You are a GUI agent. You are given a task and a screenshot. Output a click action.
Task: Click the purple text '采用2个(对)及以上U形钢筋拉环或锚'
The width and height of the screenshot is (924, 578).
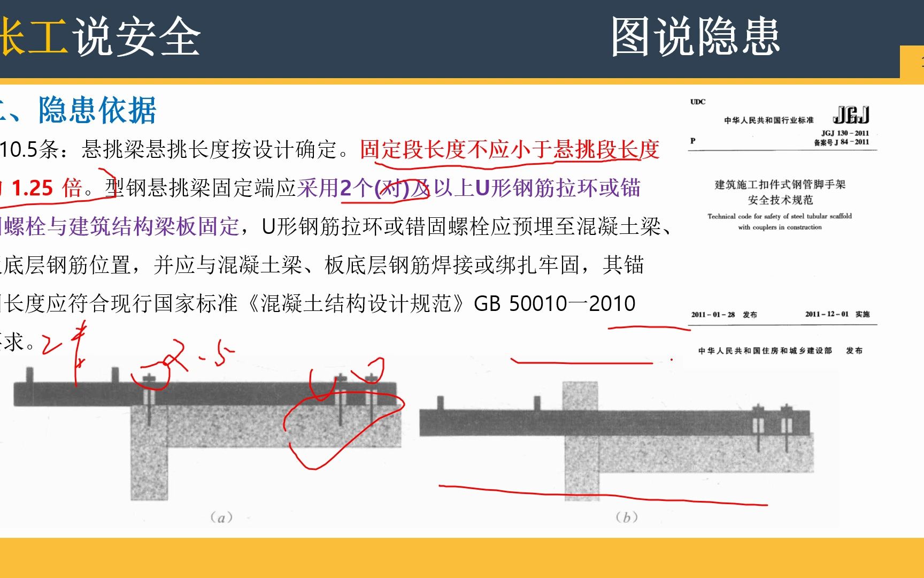click(469, 188)
